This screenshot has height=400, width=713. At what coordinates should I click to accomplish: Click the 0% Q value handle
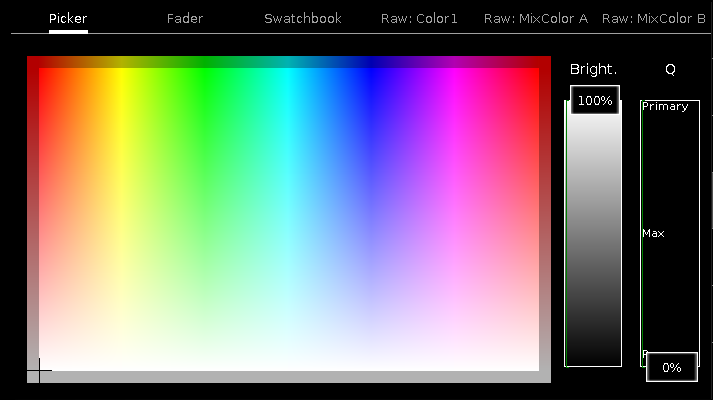(671, 367)
